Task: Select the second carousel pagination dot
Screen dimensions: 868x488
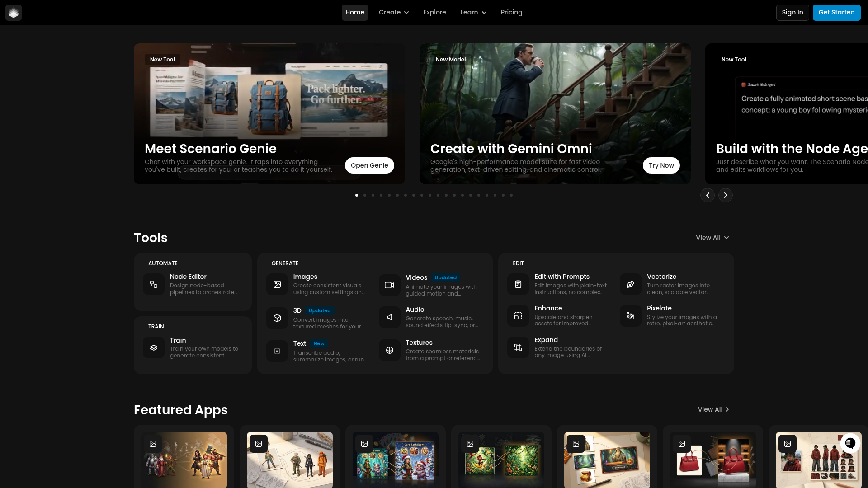Action: click(365, 195)
